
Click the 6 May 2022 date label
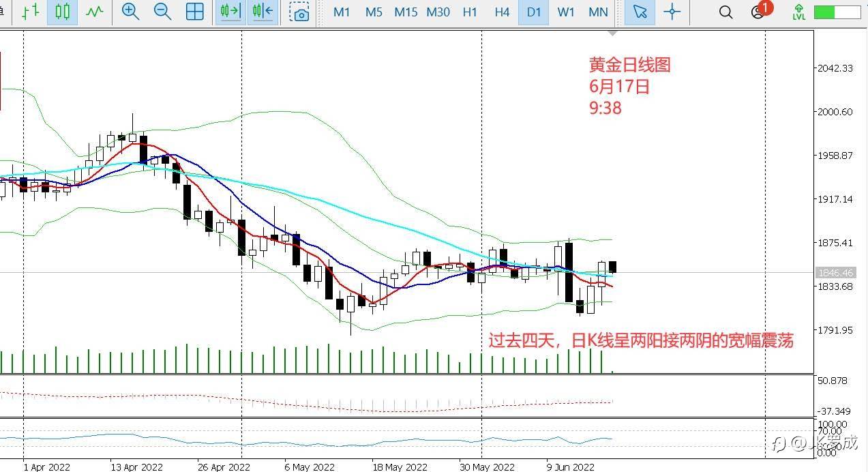point(311,467)
